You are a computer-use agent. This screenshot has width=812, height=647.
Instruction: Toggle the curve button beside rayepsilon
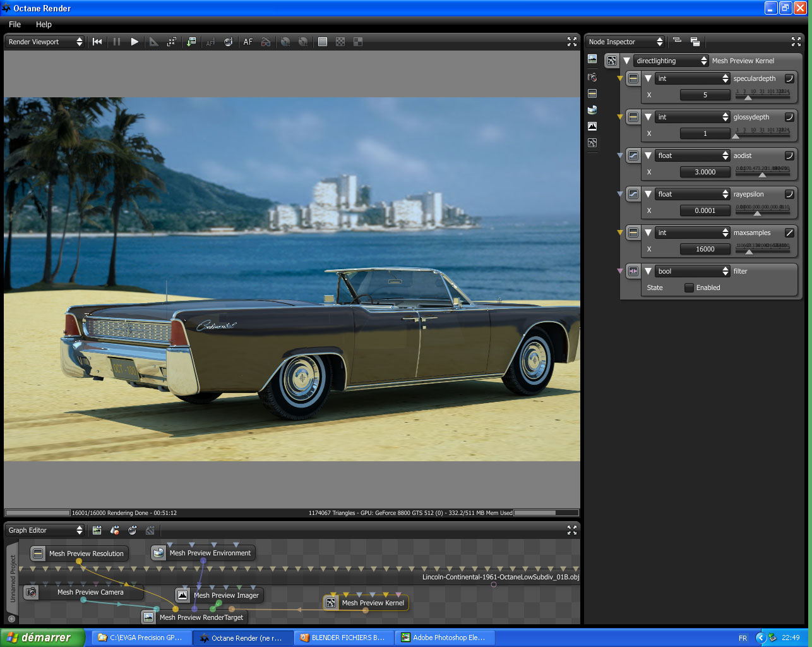pos(789,194)
